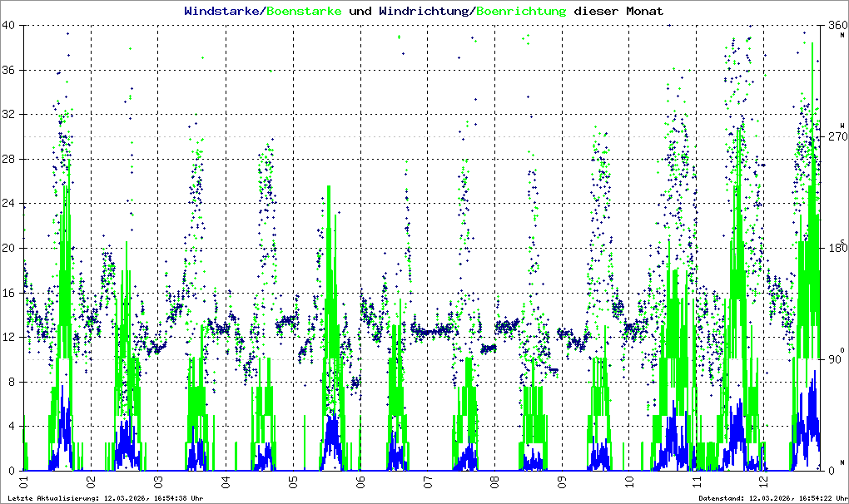This screenshot has height=504, width=849.
Task: Click day 09 on the date axis
Action: click(562, 481)
